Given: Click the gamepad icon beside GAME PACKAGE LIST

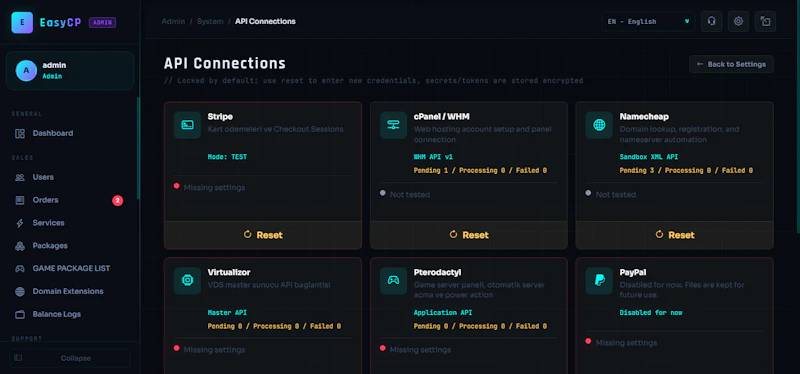Looking at the screenshot, I should (x=20, y=268).
